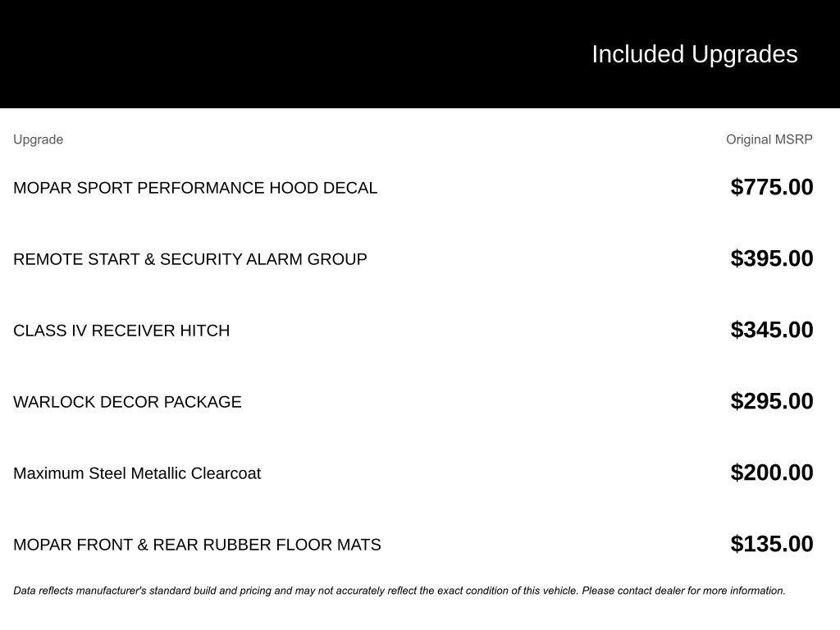Click the $775.00 price
The width and height of the screenshot is (840, 630).
pos(771,187)
